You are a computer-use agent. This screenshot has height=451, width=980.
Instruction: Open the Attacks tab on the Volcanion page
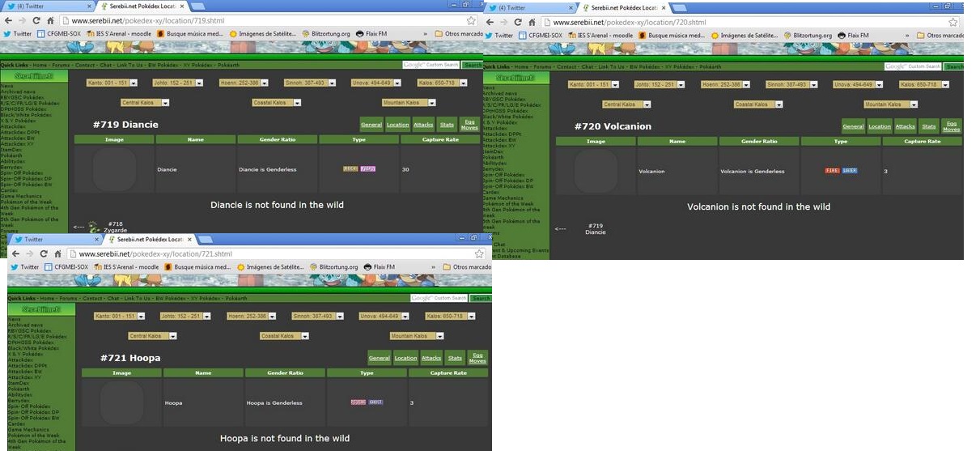coord(905,126)
